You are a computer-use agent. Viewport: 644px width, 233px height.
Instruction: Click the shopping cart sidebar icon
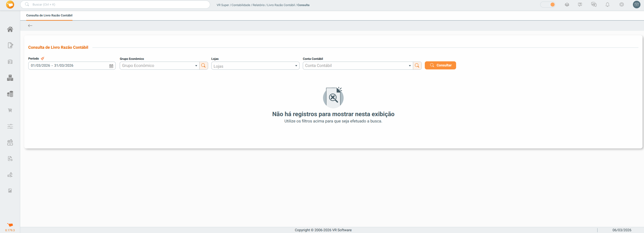click(x=10, y=110)
